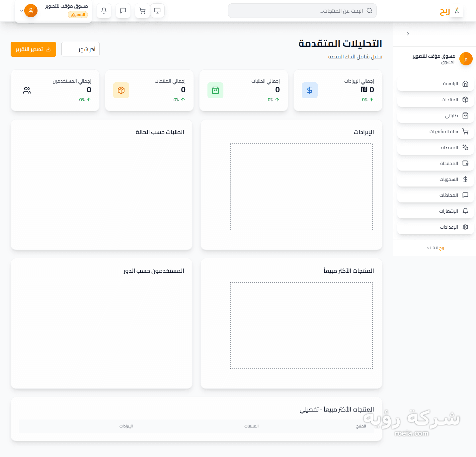Open المحفظة from sidebar menu
Viewport: 476px width, 457px height.
tap(436, 163)
